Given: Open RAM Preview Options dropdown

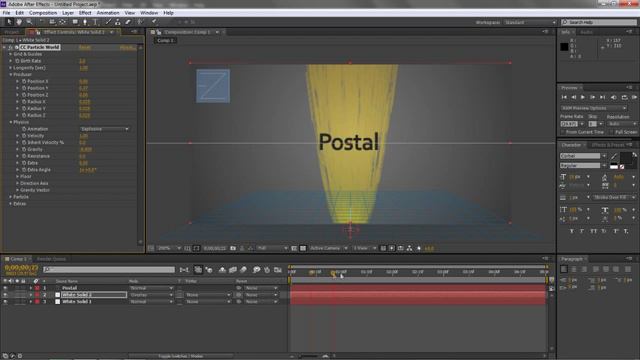Looking at the screenshot, I should (x=594, y=108).
